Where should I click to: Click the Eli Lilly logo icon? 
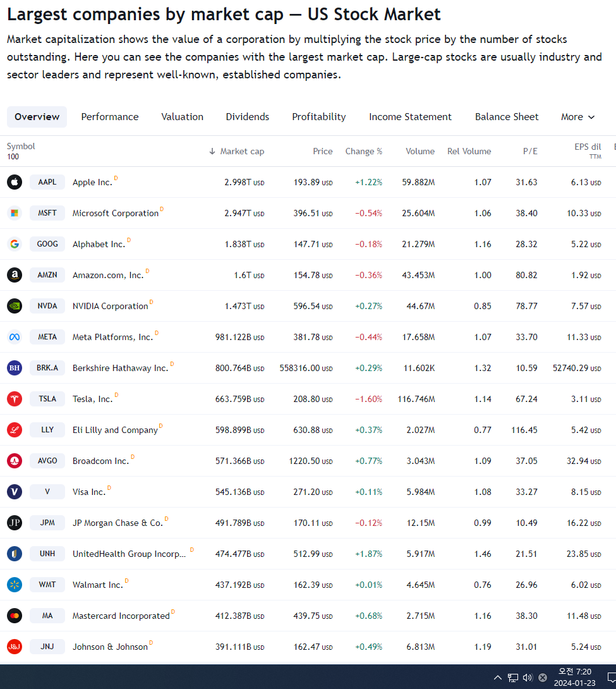[15, 430]
